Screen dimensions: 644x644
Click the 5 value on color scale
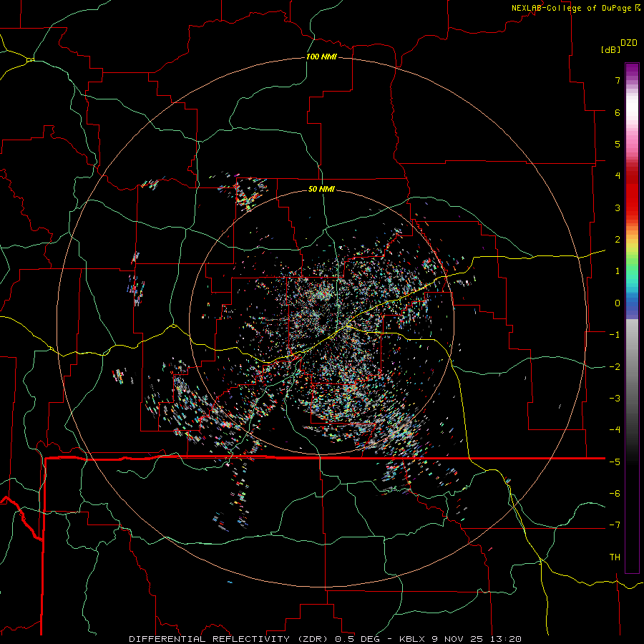pos(618,144)
